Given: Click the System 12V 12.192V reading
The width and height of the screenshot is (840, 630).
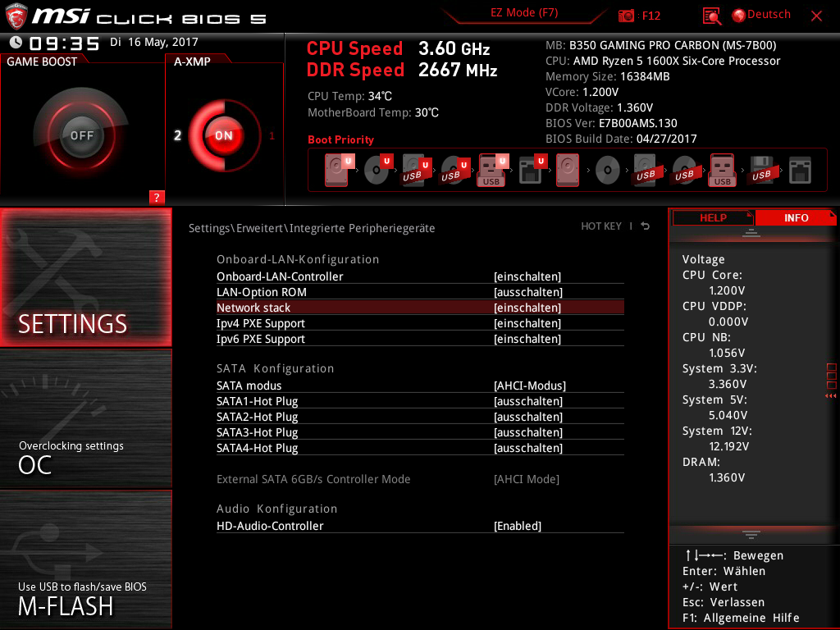Looking at the screenshot, I should click(x=717, y=439).
